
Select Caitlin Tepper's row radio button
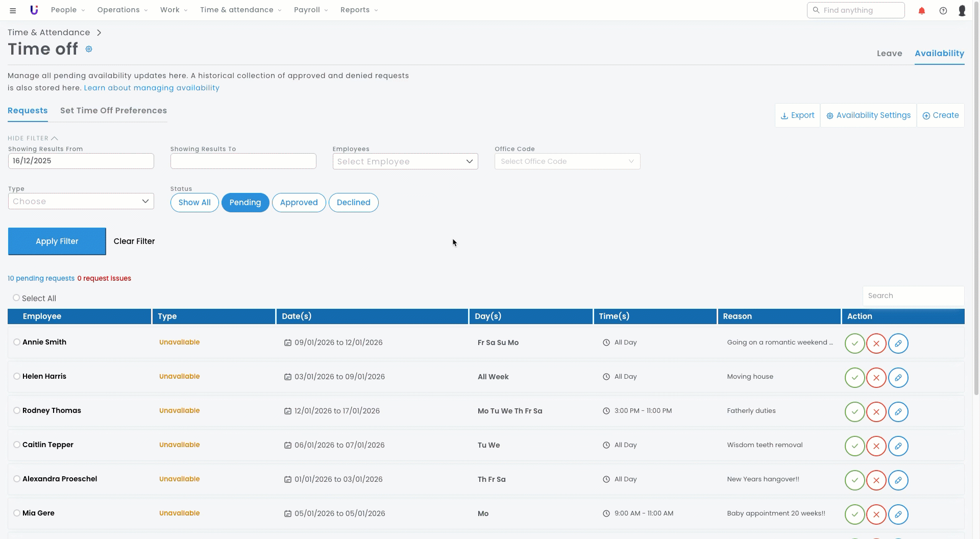click(x=17, y=445)
